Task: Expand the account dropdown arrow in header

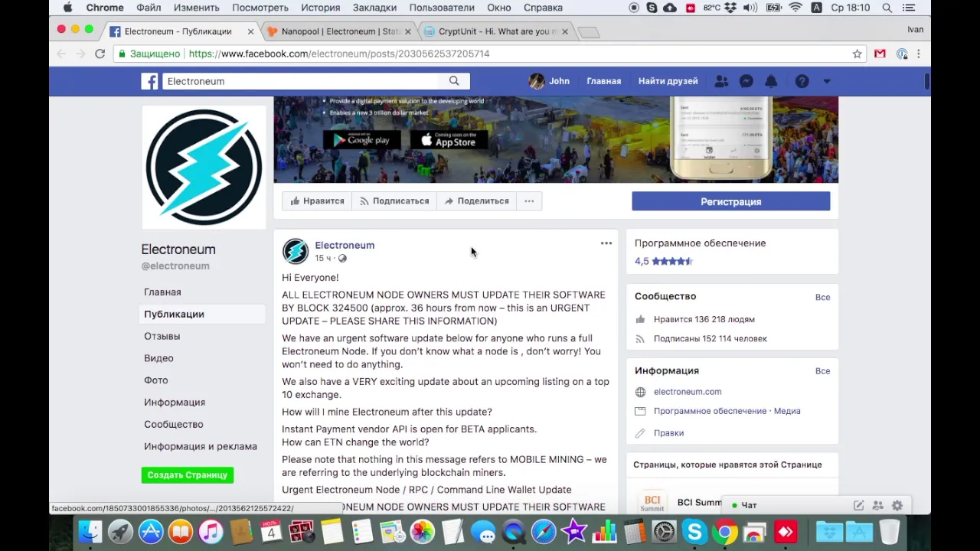Action: 827,81
